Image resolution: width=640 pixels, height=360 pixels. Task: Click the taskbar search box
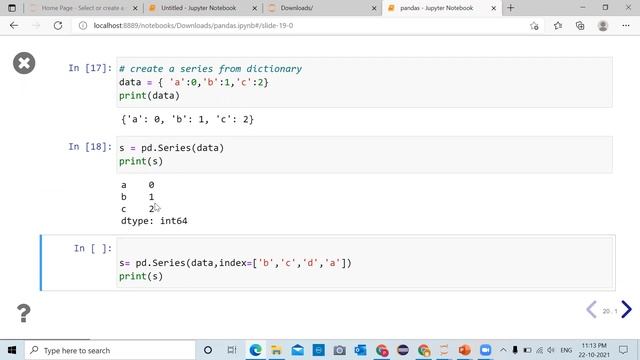click(x=110, y=350)
